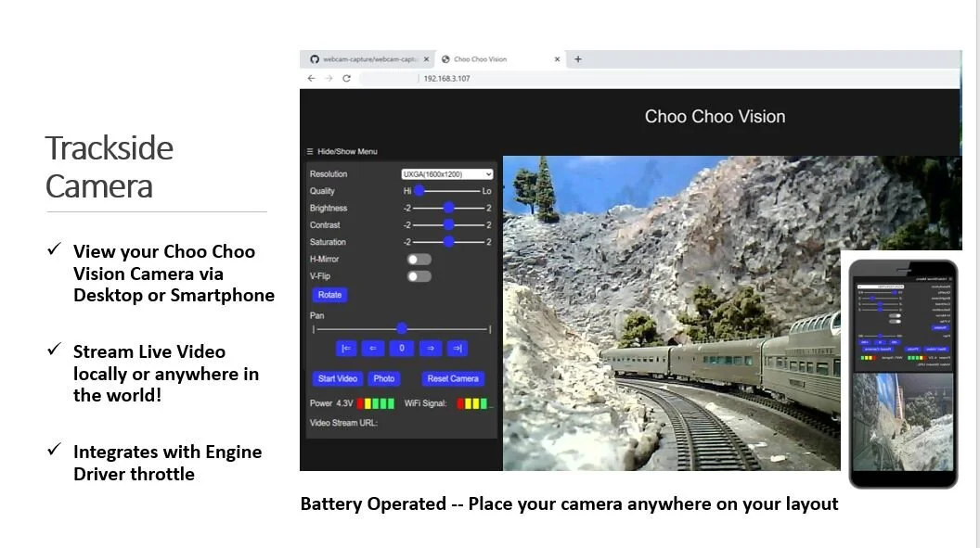
Task: Click the browser forward arrow
Action: click(329, 78)
